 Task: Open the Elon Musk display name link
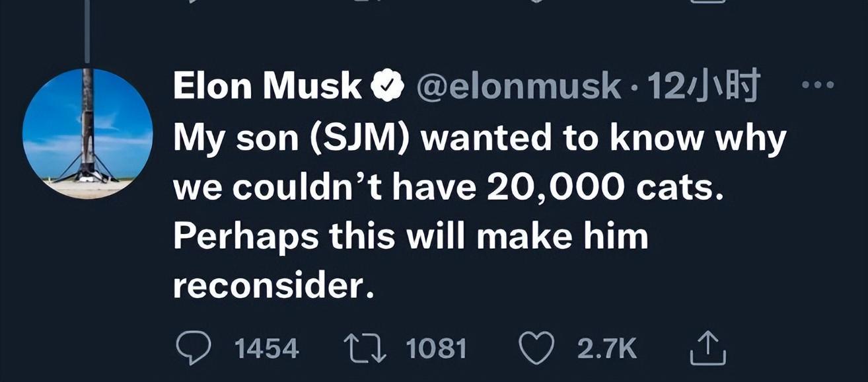[x=267, y=87]
